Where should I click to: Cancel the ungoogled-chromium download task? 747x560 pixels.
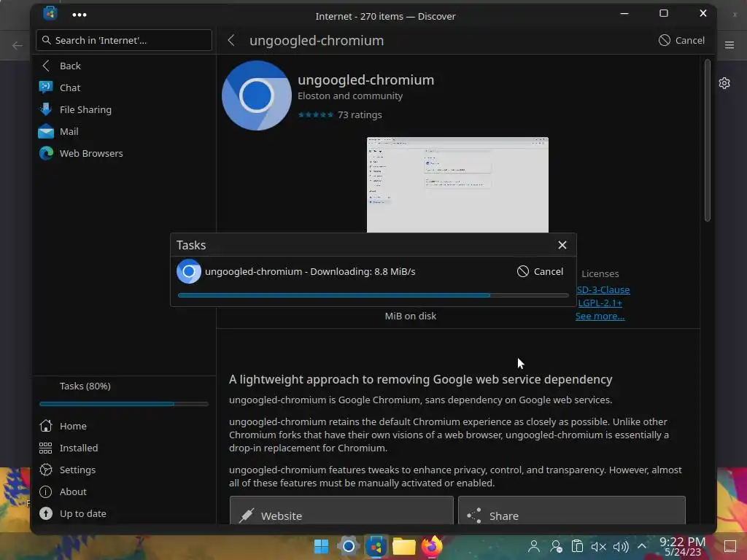click(541, 271)
